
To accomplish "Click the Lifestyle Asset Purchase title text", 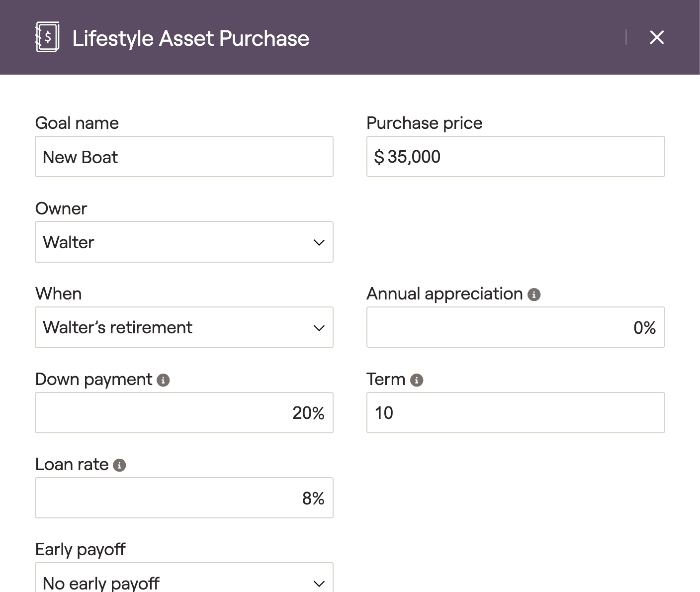I will [191, 38].
